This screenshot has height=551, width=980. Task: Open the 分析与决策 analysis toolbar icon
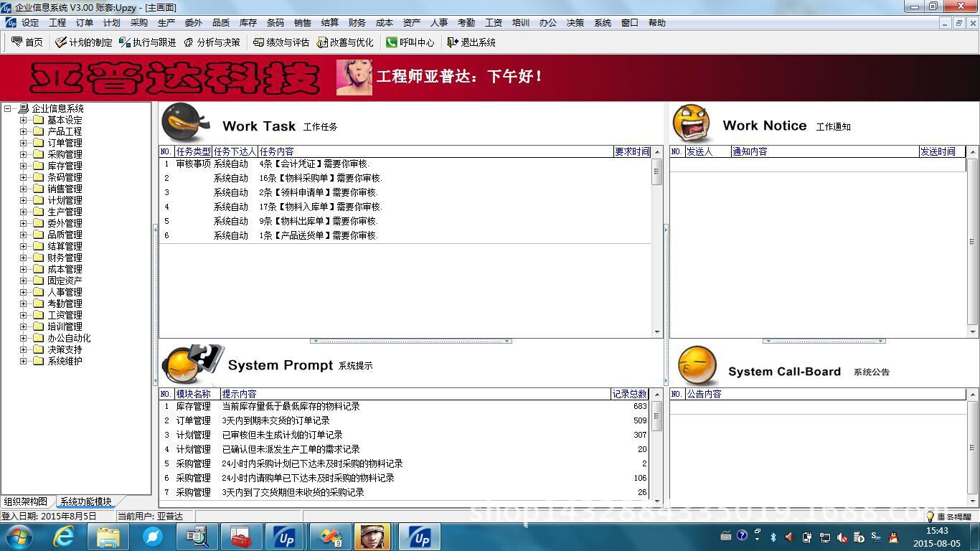[214, 42]
